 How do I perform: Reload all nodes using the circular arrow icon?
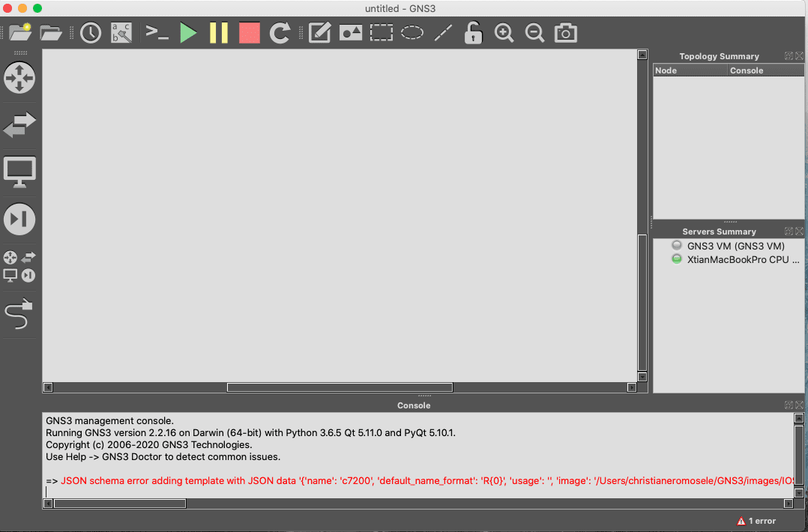pos(280,33)
